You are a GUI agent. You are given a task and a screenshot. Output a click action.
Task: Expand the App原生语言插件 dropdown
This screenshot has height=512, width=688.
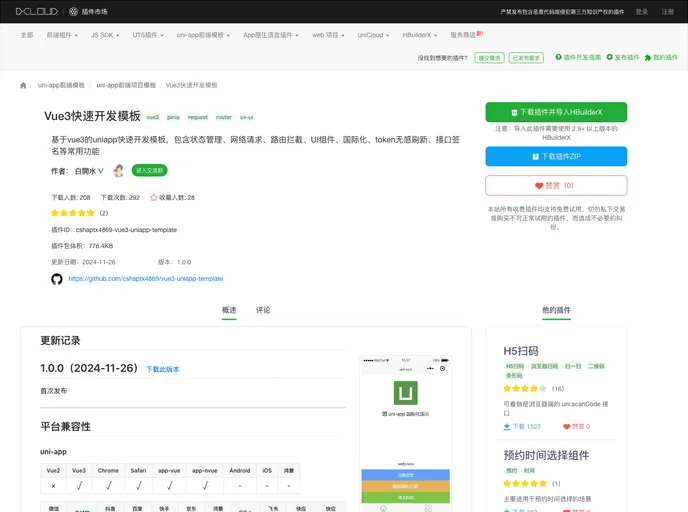tap(271, 35)
